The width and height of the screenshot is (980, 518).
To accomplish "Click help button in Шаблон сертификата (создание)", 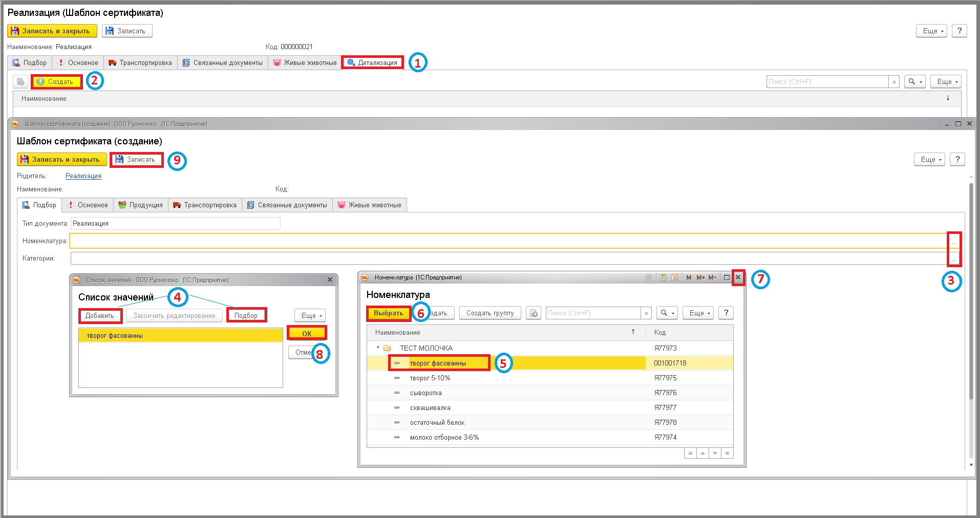I will (x=957, y=159).
